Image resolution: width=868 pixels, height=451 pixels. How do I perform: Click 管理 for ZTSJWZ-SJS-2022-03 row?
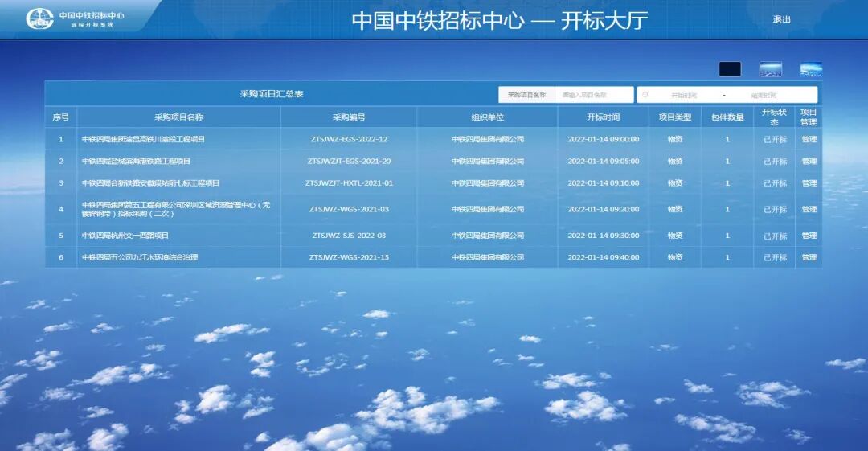[809, 236]
